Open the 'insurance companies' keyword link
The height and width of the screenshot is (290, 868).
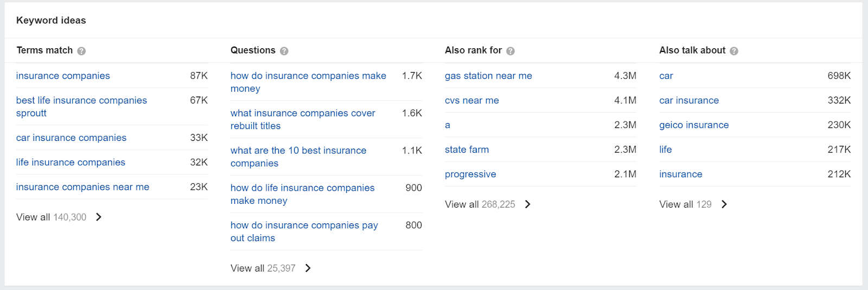[x=63, y=76]
